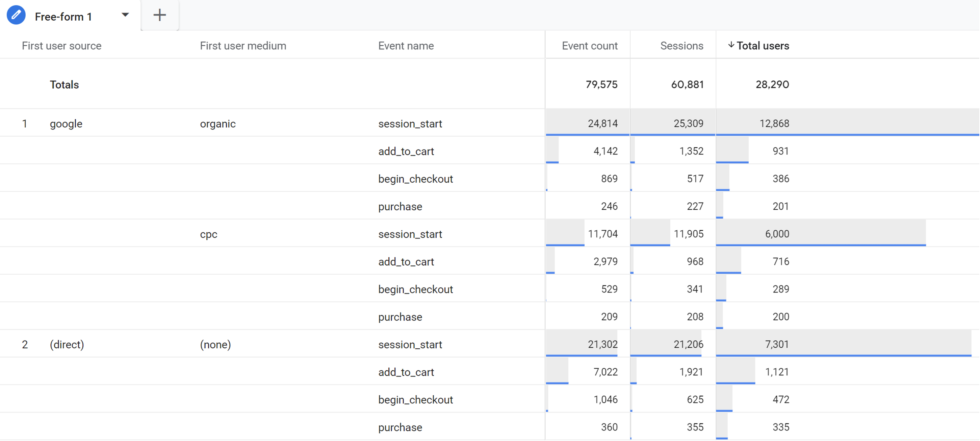
Task: Click the plus icon to add a new tab
Action: 159,15
